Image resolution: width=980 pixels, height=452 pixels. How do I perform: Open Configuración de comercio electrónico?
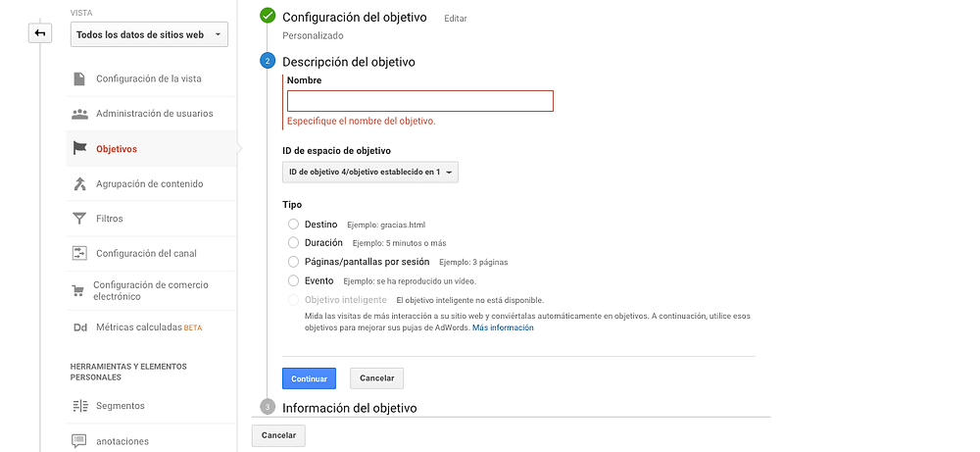(x=151, y=290)
